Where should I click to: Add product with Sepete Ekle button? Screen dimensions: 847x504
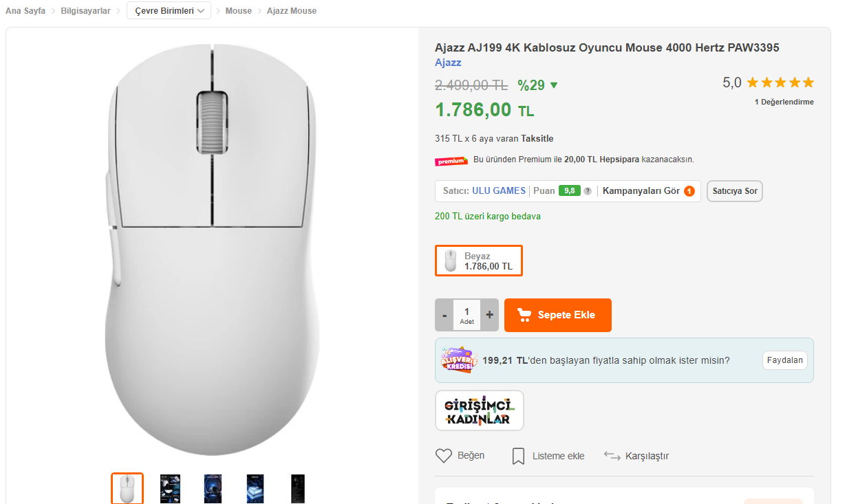pos(557,315)
